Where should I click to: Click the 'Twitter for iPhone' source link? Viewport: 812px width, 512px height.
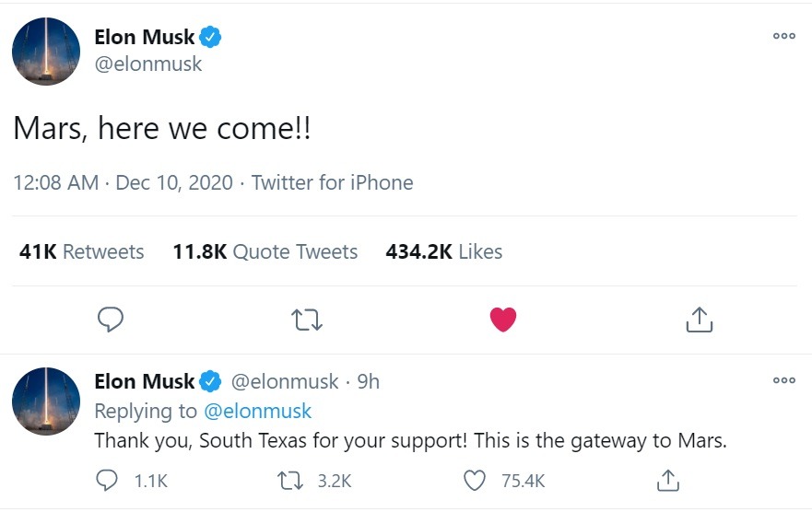[x=333, y=182]
